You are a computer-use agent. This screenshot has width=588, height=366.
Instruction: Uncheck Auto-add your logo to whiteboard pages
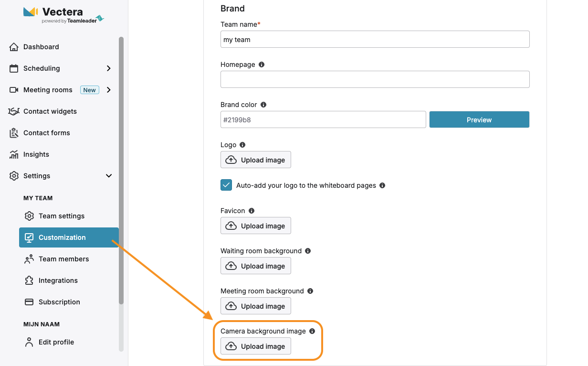(x=226, y=185)
